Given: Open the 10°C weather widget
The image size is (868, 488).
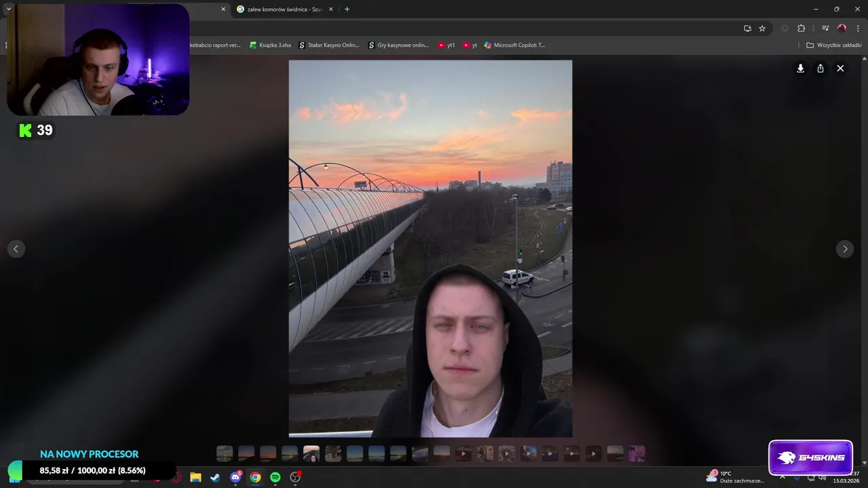Looking at the screenshot, I should pyautogui.click(x=735, y=477).
